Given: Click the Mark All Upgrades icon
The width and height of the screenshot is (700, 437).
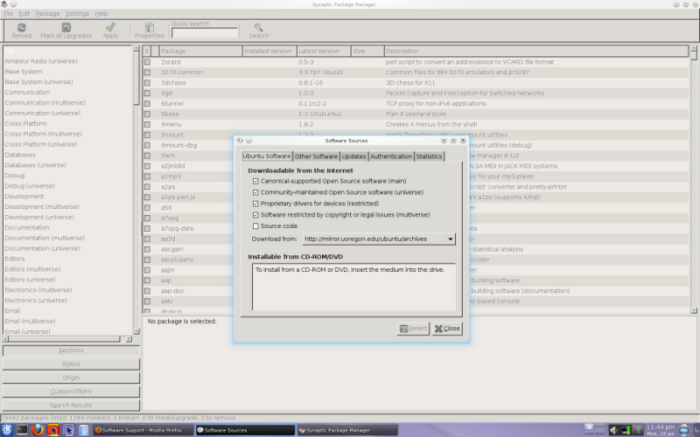Looking at the screenshot, I should (x=66, y=27).
